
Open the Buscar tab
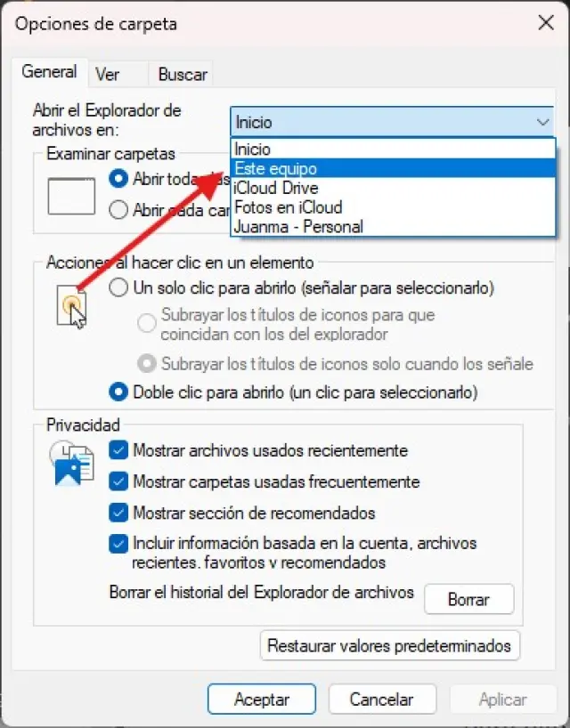[x=182, y=74]
